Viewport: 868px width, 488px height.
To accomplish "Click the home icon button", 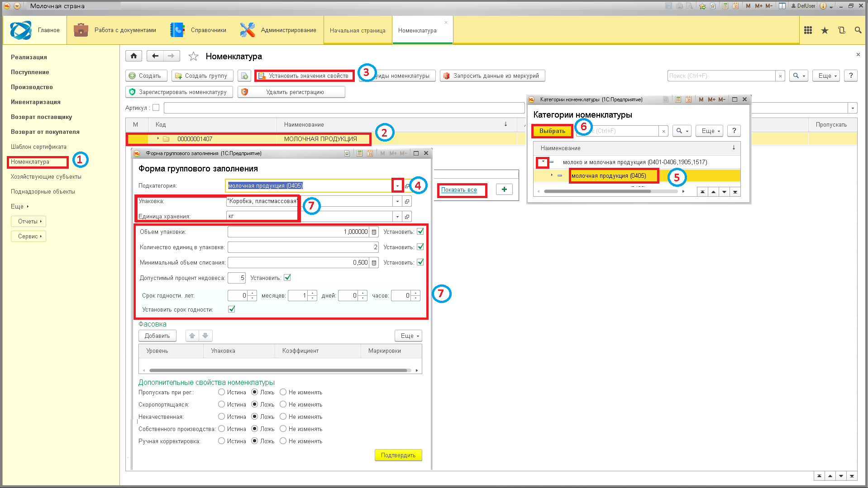I will pos(134,56).
